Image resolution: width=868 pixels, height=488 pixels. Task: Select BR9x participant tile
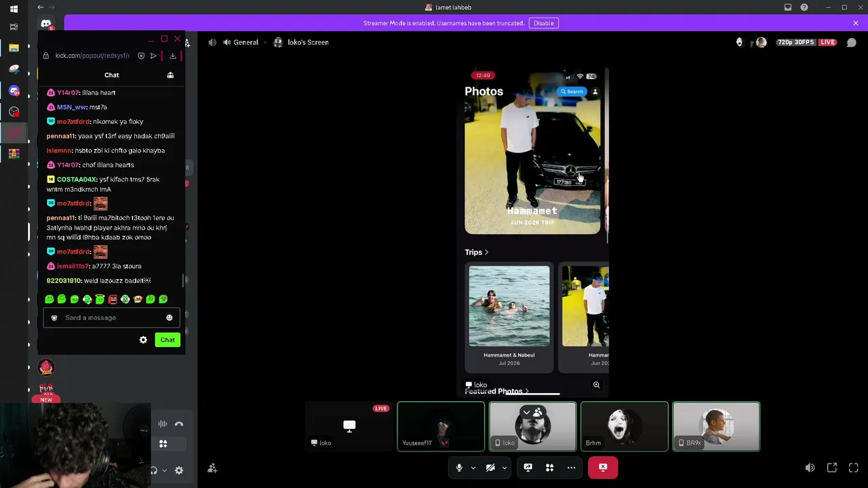[x=716, y=426]
